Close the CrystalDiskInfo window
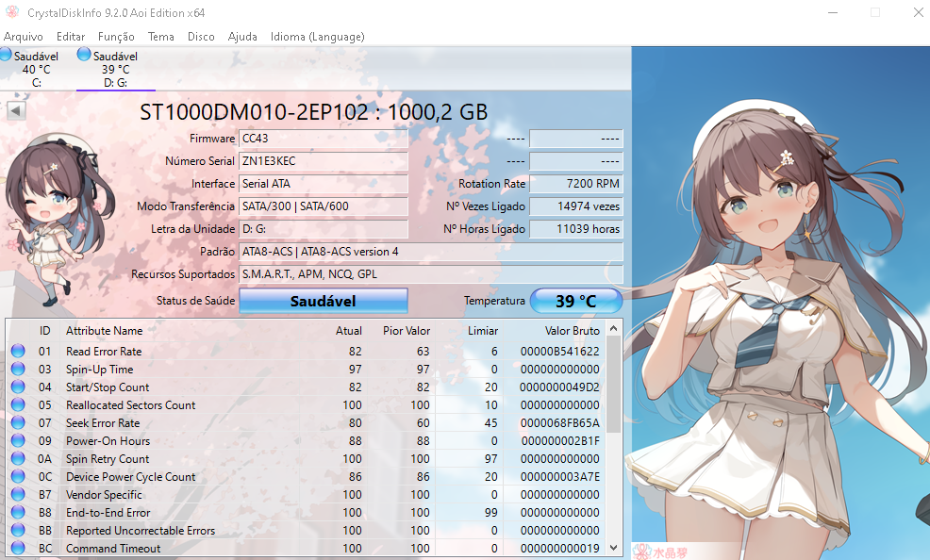The width and height of the screenshot is (930, 560). coord(918,12)
